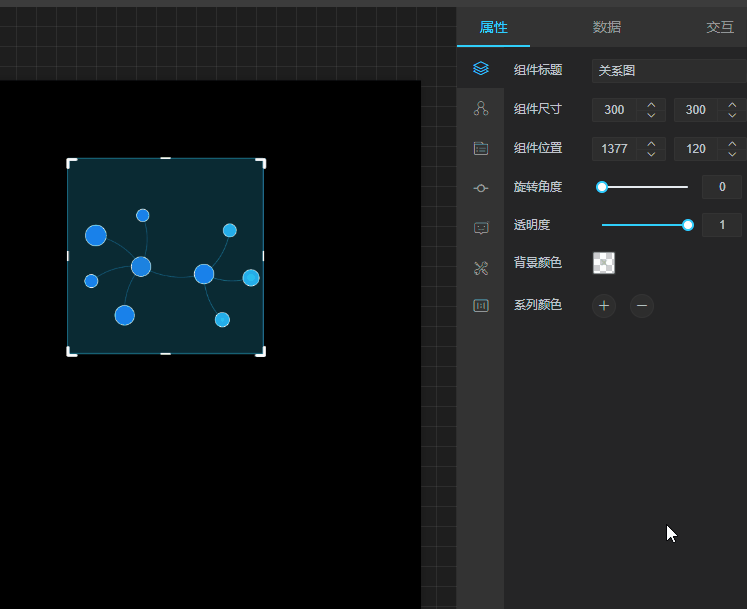
Task: Click the component height field 300
Action: [696, 110]
